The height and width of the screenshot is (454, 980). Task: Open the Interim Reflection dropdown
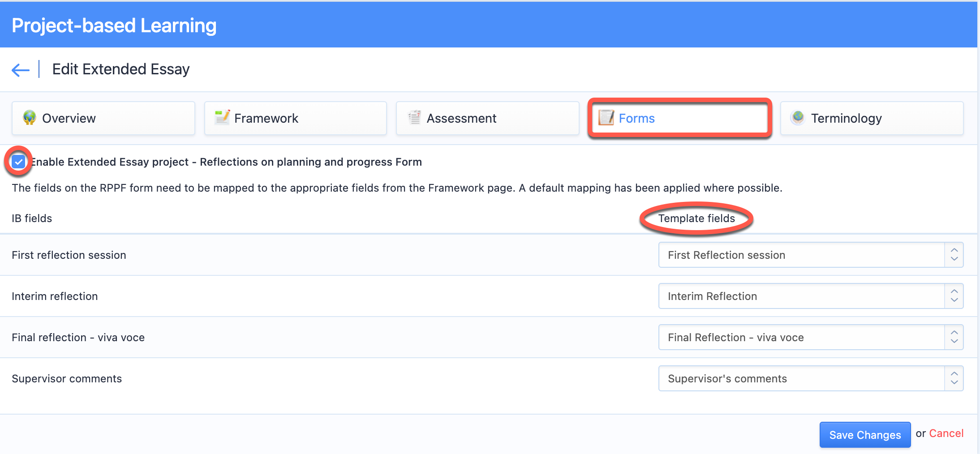pos(811,296)
